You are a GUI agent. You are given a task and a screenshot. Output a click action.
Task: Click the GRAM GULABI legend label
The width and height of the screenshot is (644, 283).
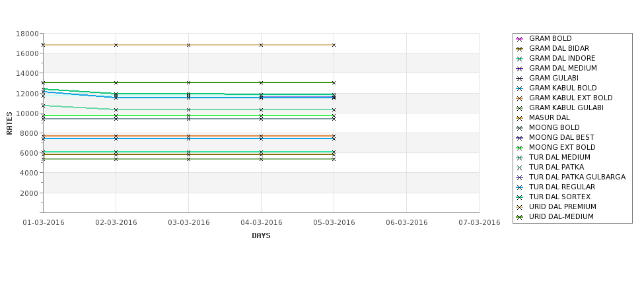click(x=554, y=78)
